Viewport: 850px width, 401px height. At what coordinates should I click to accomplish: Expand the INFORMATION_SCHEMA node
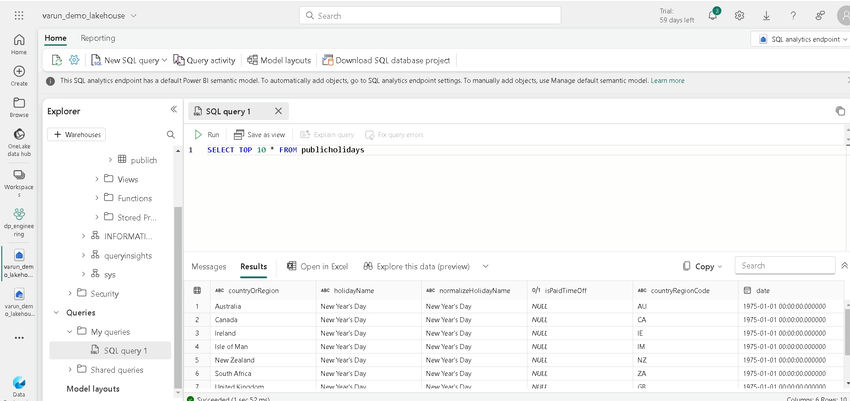click(x=83, y=236)
